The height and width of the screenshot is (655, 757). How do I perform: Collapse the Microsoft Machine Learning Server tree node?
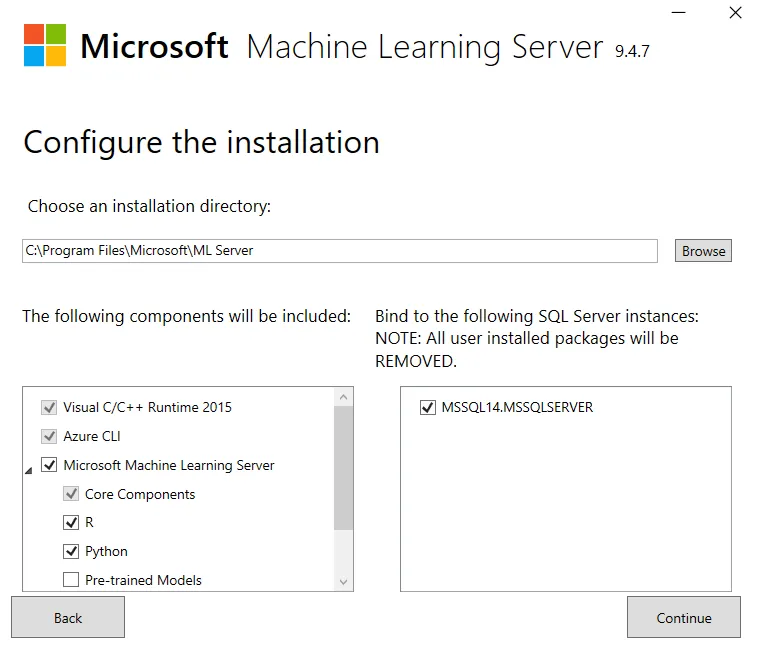pos(29,470)
